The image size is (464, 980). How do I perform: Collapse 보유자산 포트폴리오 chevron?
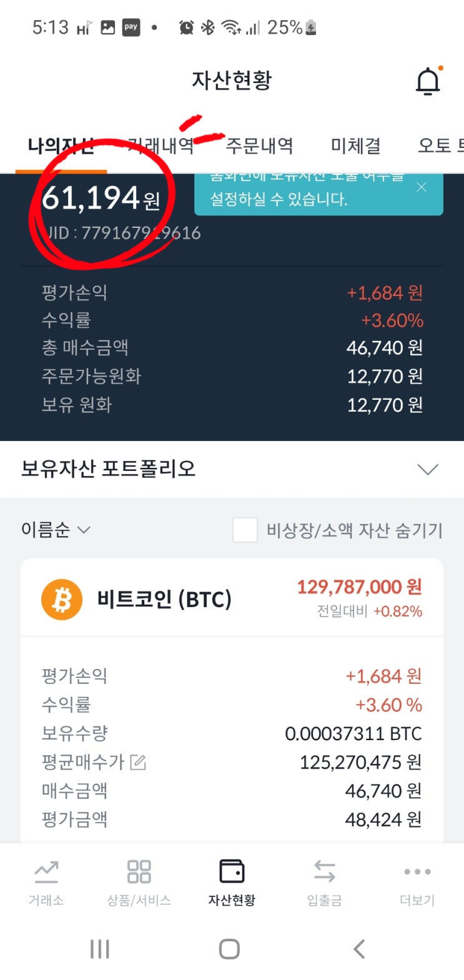(428, 469)
